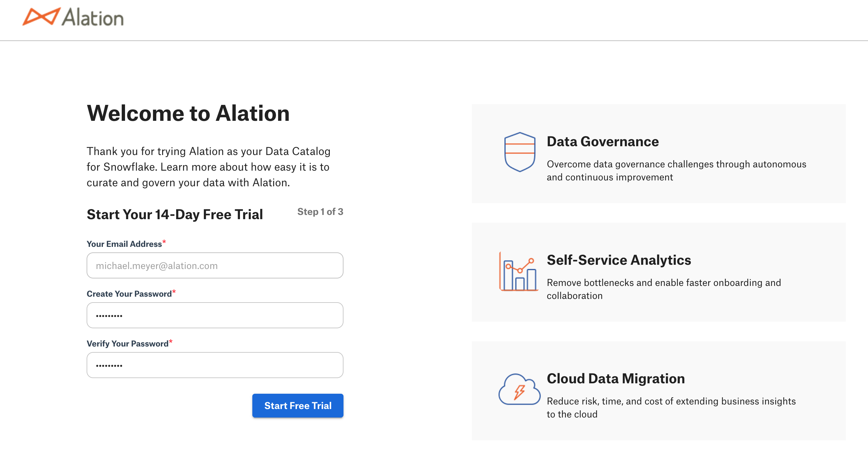Click the Data Governance heading

[602, 142]
